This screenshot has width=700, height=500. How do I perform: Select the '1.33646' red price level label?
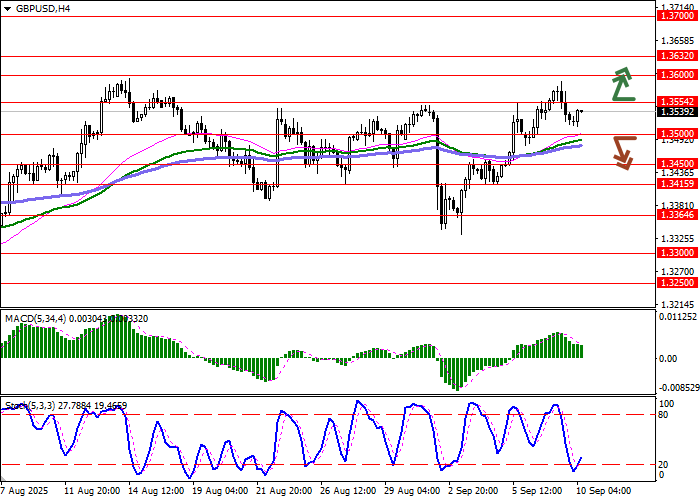[x=677, y=215]
